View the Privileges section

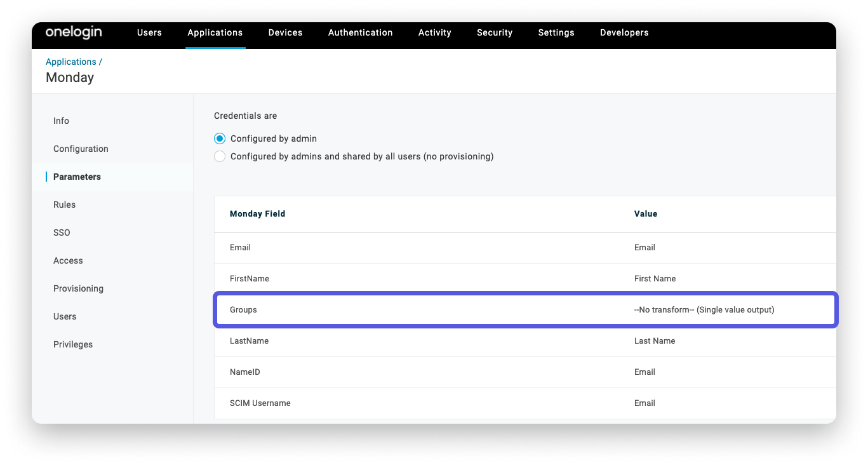tap(72, 344)
